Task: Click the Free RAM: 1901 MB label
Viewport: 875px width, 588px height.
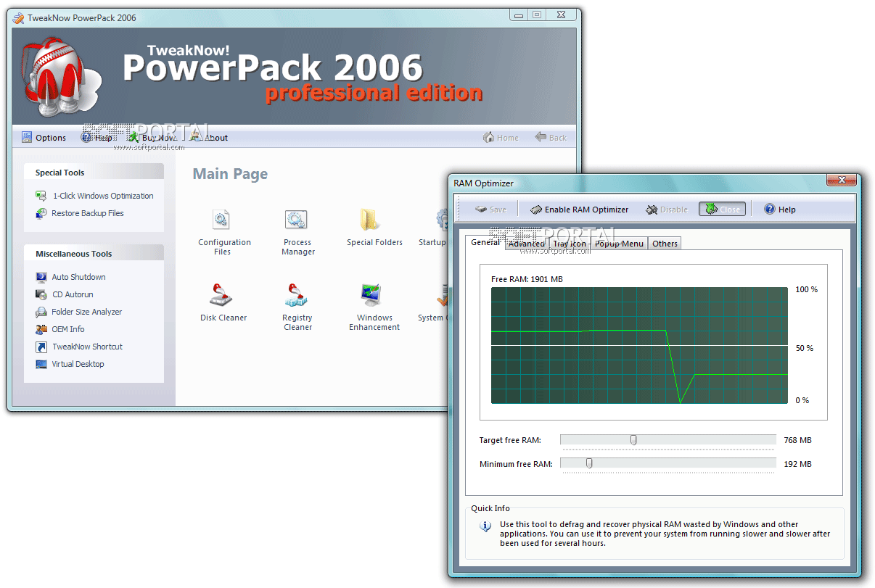Action: 527,279
